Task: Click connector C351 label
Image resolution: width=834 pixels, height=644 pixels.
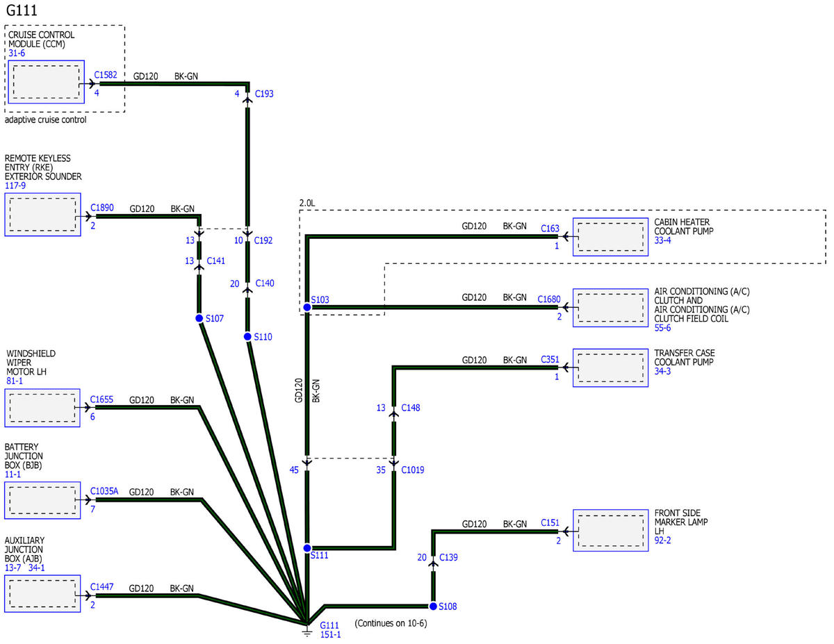Action: (x=549, y=360)
